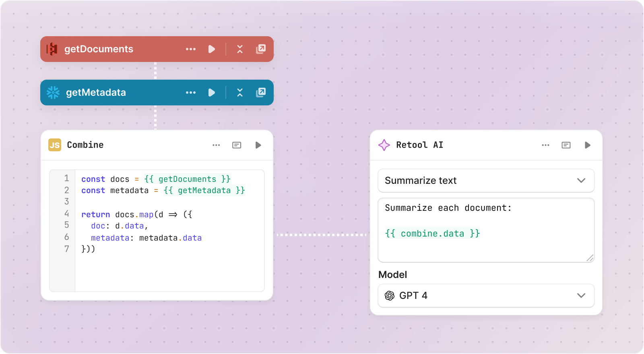644x354 pixels.
Task: Run the getMetadata block
Action: point(211,93)
